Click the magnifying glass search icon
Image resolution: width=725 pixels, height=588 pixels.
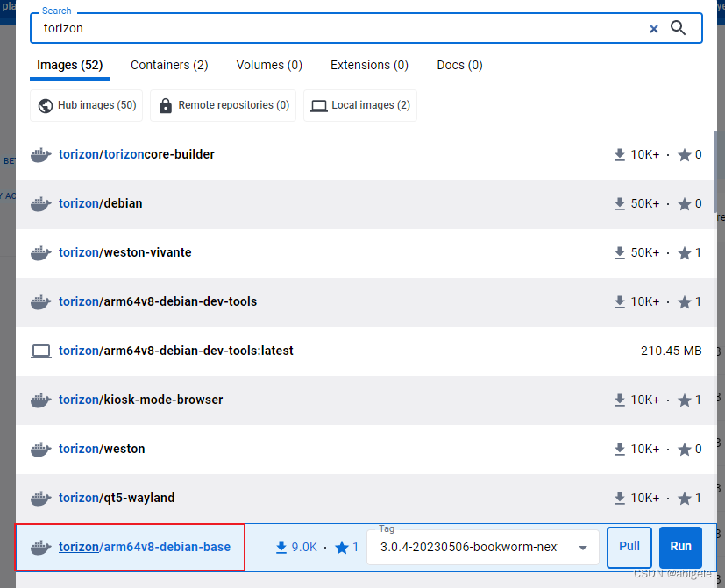coord(678,28)
